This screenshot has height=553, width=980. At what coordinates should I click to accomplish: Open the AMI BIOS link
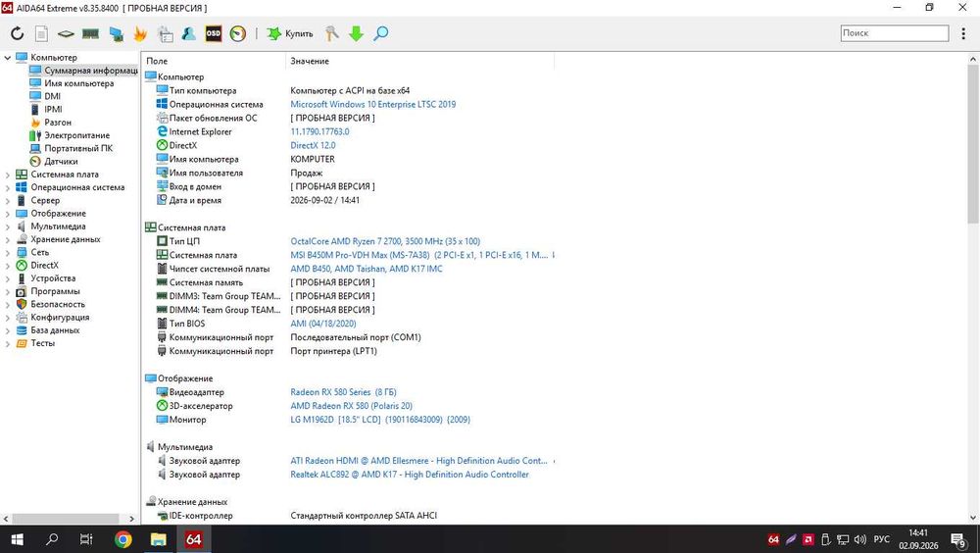[323, 324]
